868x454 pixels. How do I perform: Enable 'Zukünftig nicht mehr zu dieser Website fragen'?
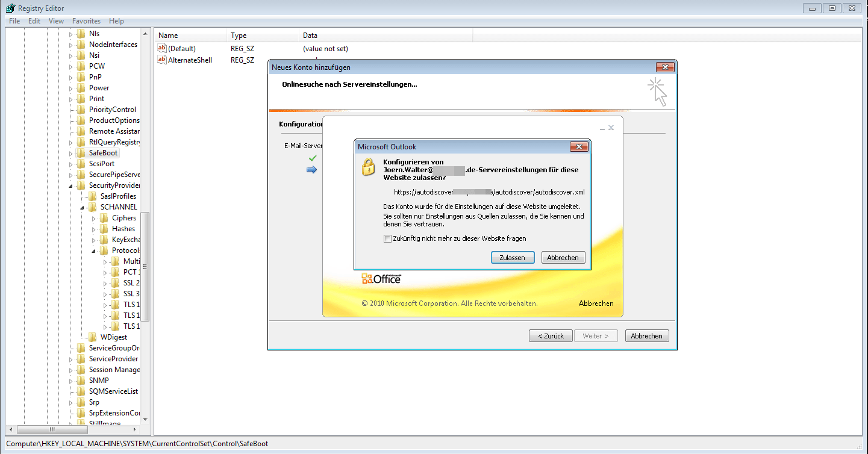pyautogui.click(x=387, y=238)
